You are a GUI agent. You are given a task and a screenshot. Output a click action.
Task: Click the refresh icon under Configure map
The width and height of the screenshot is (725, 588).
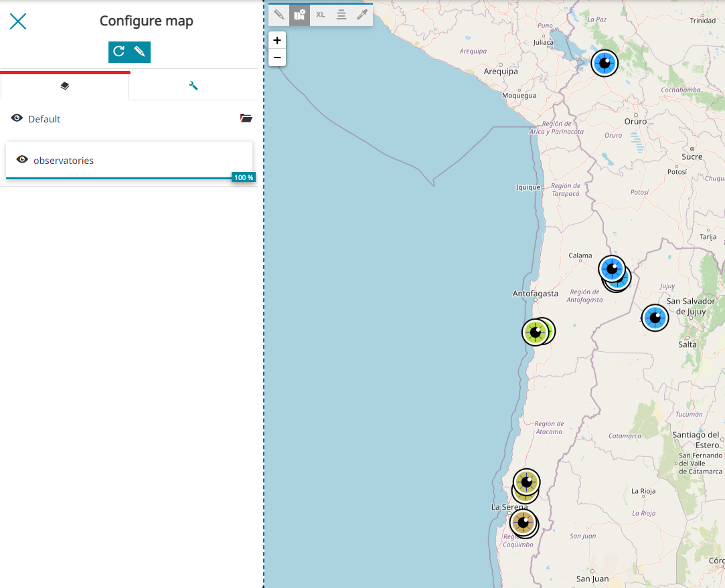(x=119, y=52)
